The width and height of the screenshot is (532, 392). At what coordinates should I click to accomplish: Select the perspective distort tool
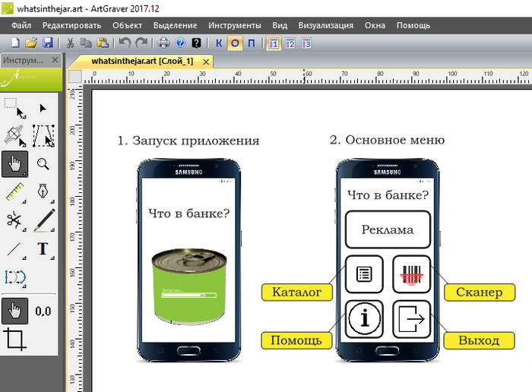point(43,136)
